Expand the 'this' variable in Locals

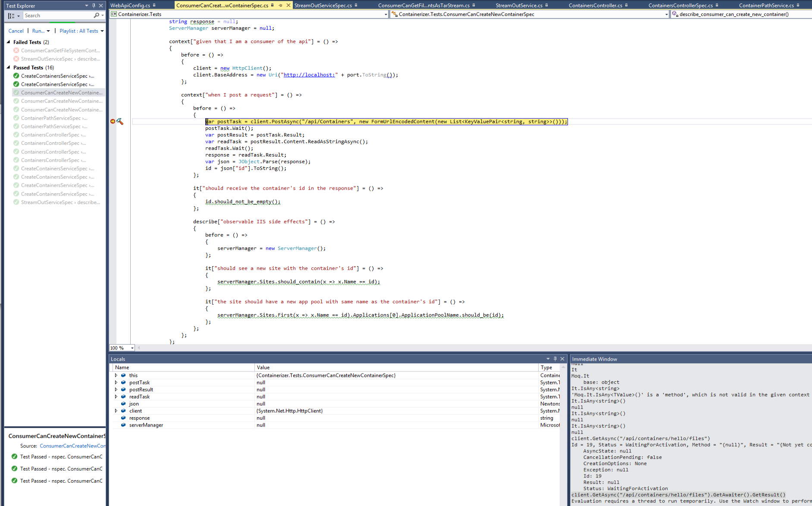(116, 376)
